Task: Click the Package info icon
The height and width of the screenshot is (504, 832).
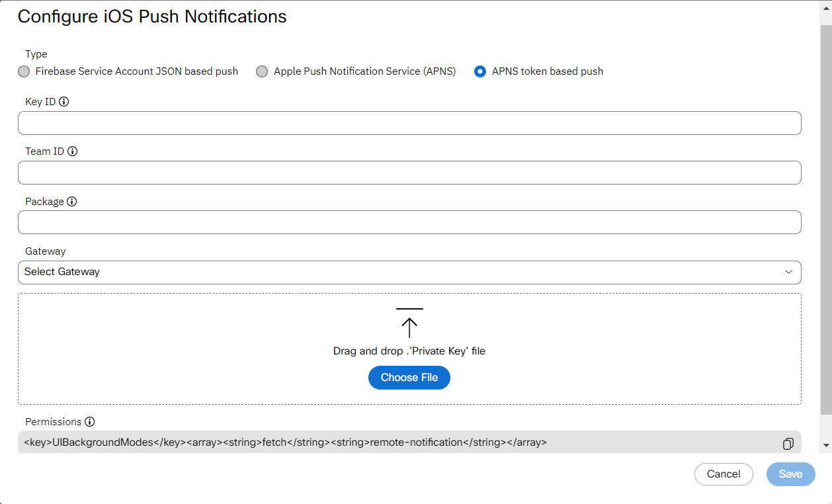Action: pyautogui.click(x=72, y=202)
